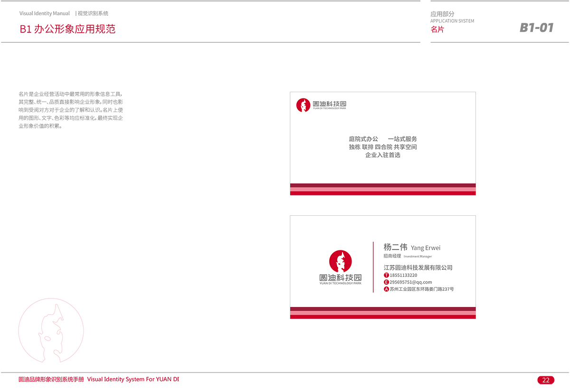Pick the dark red stripe on the top card
This screenshot has height=392, width=570.
point(382,185)
